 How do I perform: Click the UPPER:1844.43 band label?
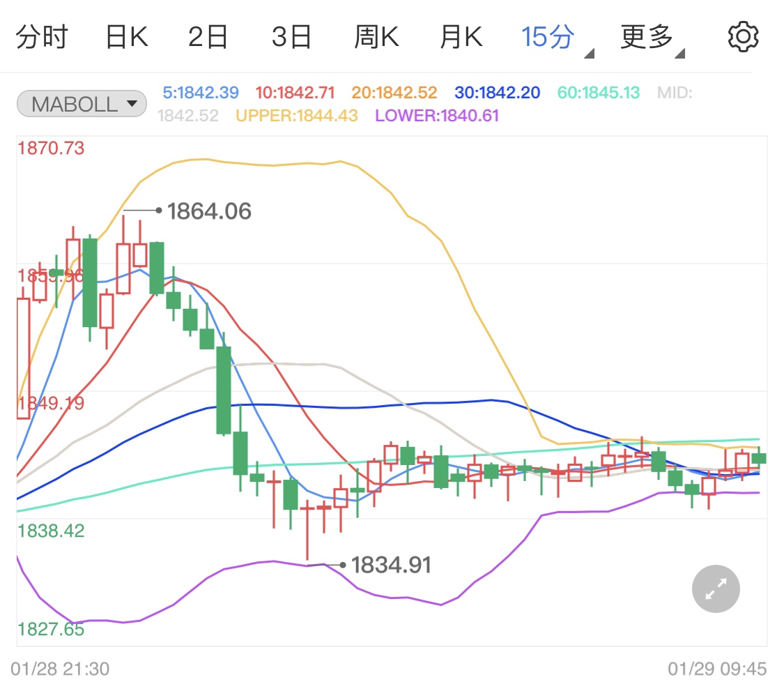click(x=296, y=116)
